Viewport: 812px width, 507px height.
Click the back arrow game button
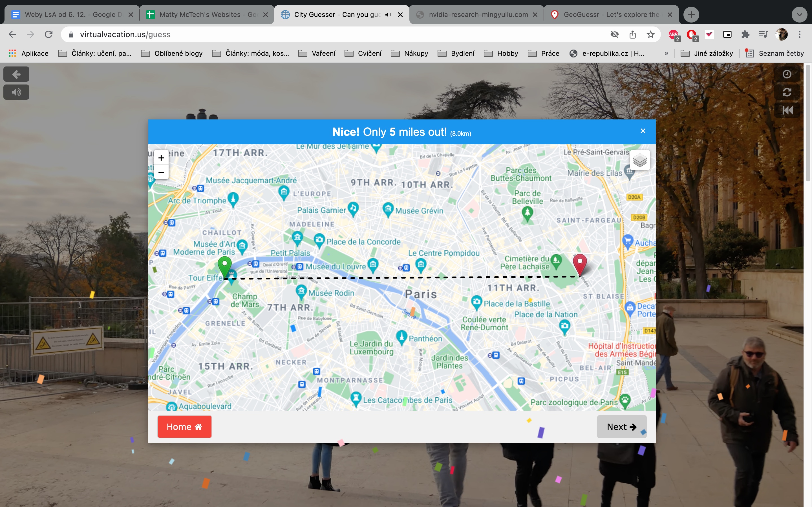pyautogui.click(x=16, y=74)
